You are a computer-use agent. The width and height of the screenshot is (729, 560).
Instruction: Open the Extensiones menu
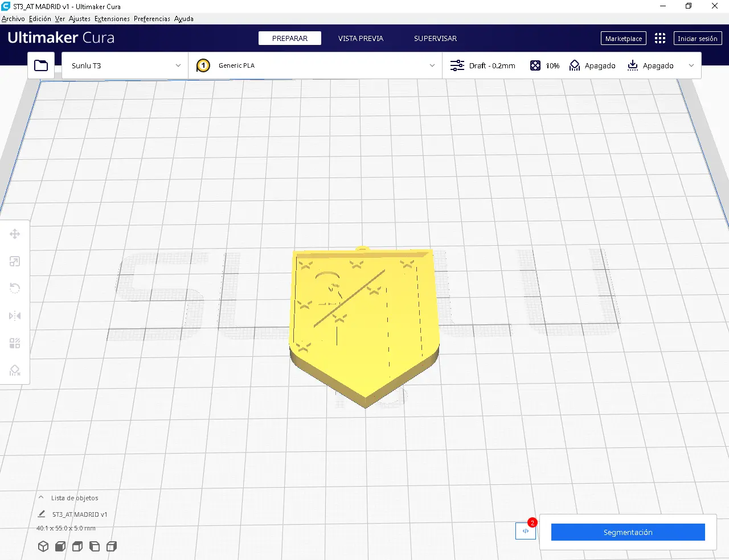pos(112,19)
